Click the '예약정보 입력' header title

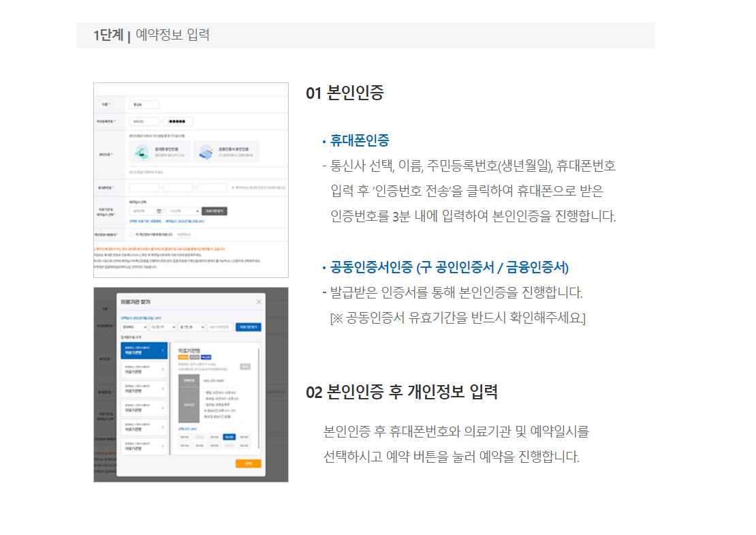coord(172,35)
